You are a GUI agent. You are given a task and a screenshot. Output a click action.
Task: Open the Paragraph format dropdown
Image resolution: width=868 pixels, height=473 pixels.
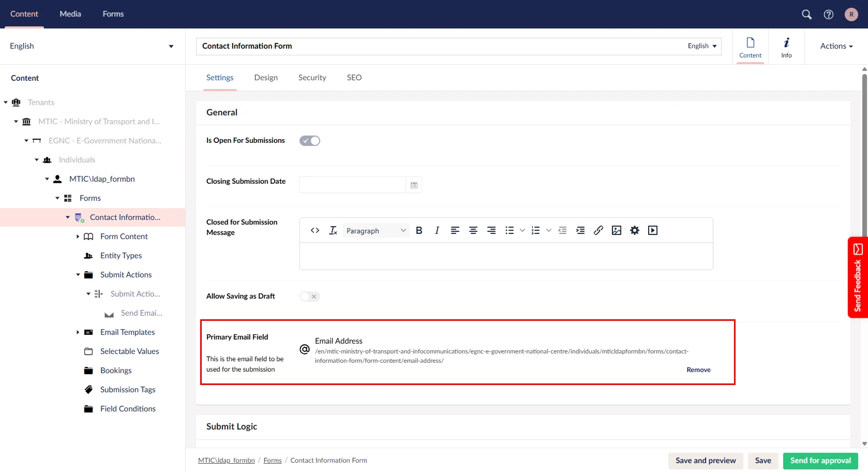click(376, 231)
